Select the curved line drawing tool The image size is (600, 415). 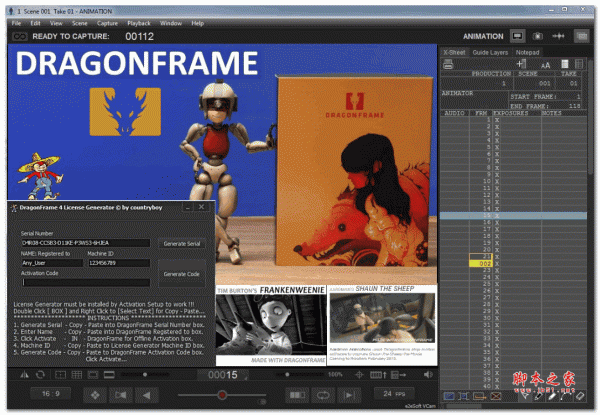pos(565,396)
